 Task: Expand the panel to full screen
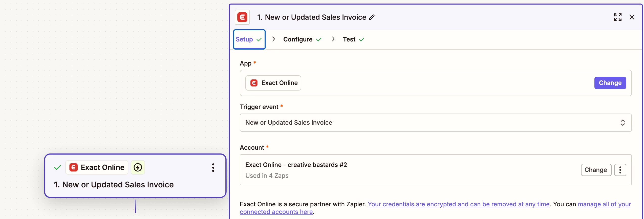tap(618, 17)
